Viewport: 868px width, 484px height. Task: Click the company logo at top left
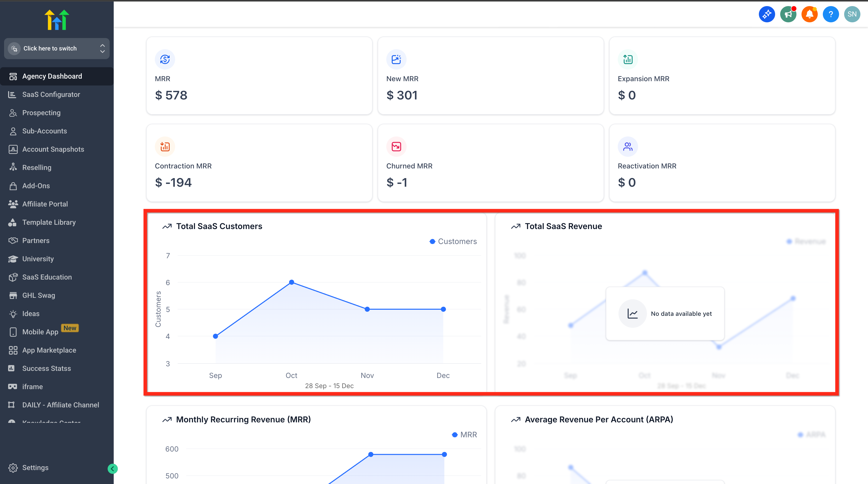click(57, 20)
